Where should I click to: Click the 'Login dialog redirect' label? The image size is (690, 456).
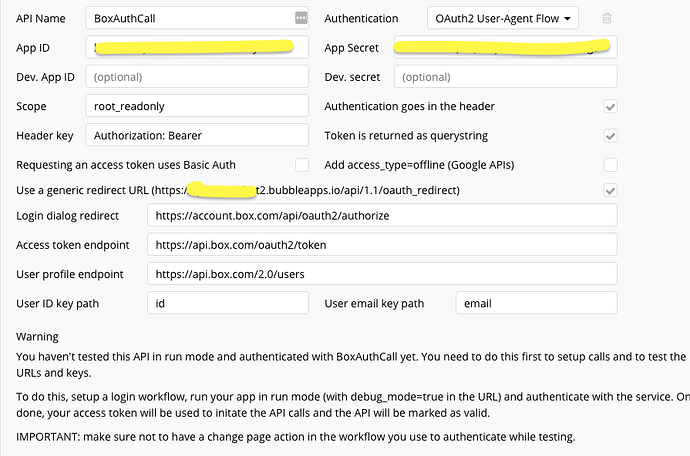click(x=67, y=216)
